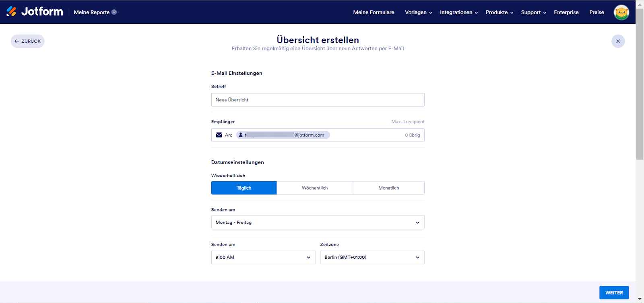Select Wöchentlich repeat option
Image resolution: width=644 pixels, height=303 pixels.
(x=315, y=188)
